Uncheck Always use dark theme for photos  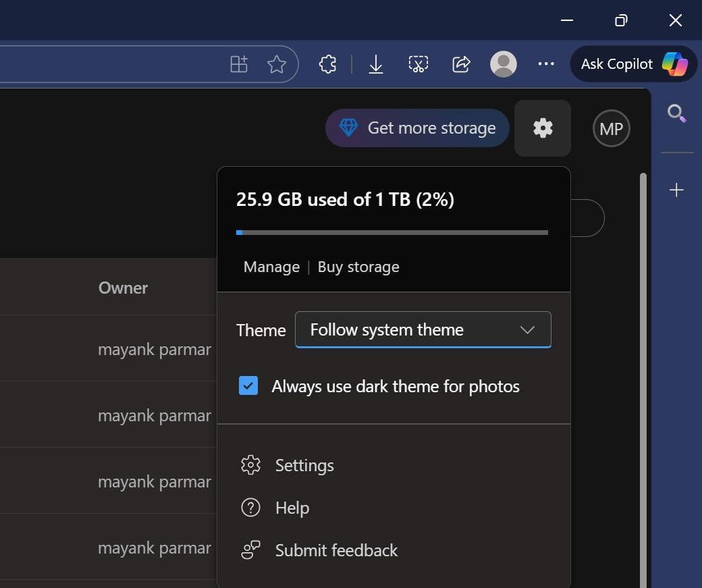[x=248, y=386]
